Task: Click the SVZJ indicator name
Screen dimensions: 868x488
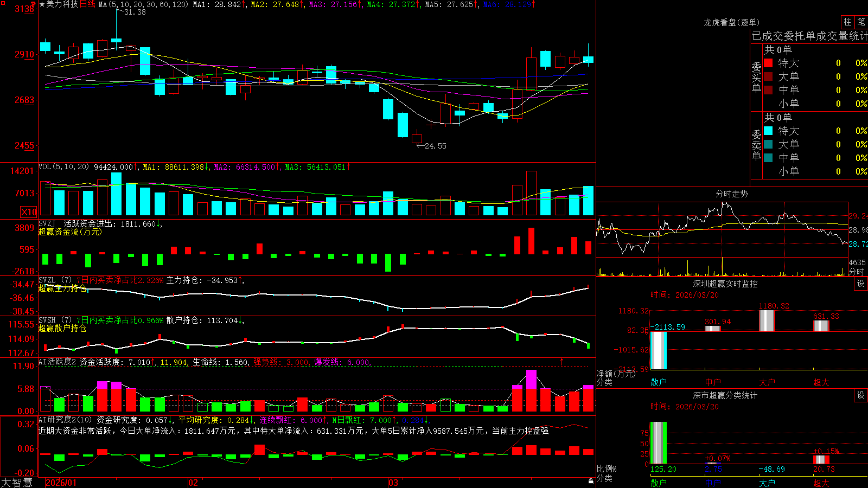Action: click(47, 223)
